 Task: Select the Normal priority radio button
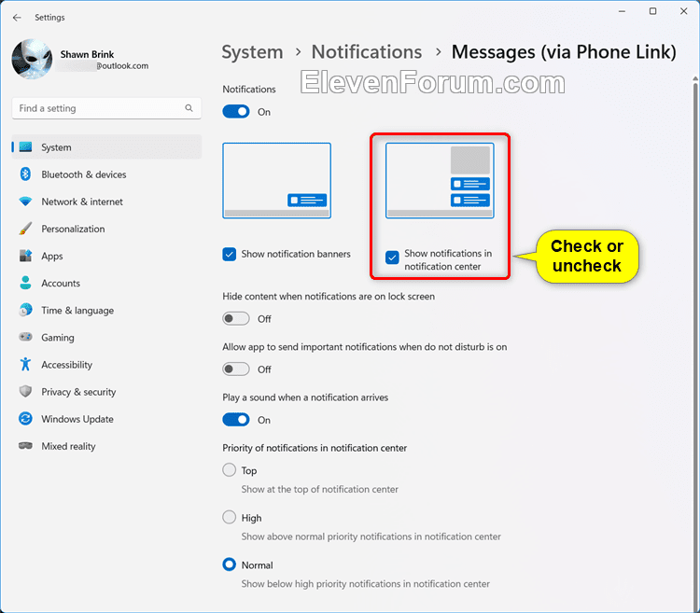click(229, 564)
